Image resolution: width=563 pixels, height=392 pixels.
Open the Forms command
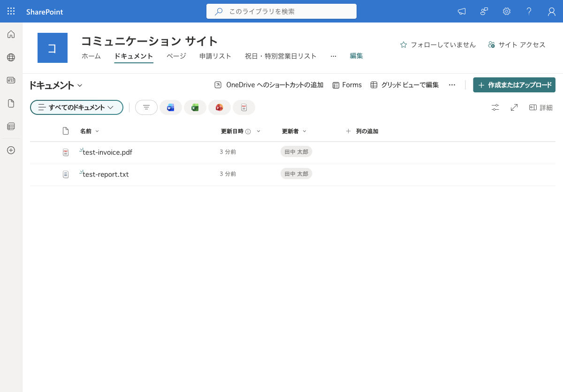[347, 85]
